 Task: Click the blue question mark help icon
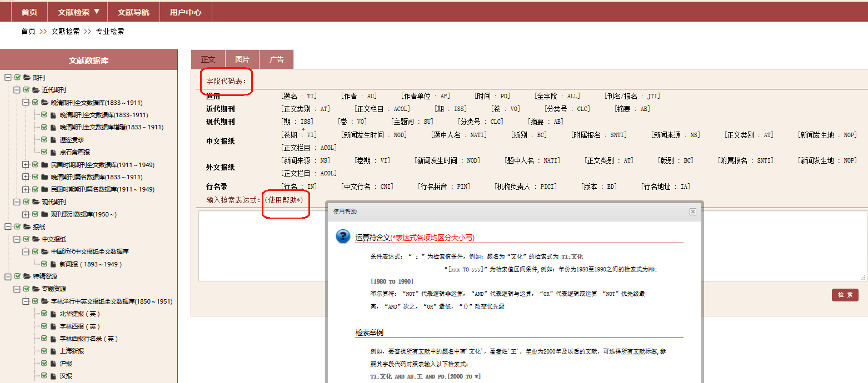pyautogui.click(x=343, y=236)
